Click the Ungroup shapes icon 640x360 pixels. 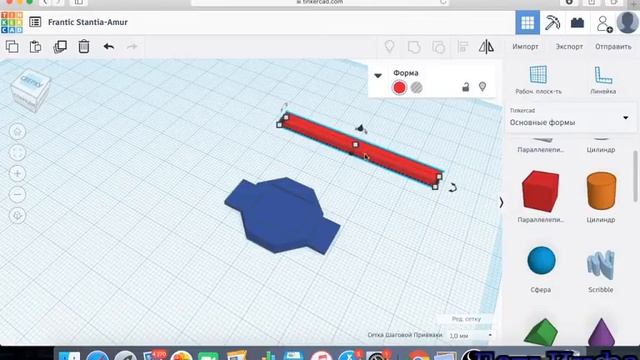438,47
